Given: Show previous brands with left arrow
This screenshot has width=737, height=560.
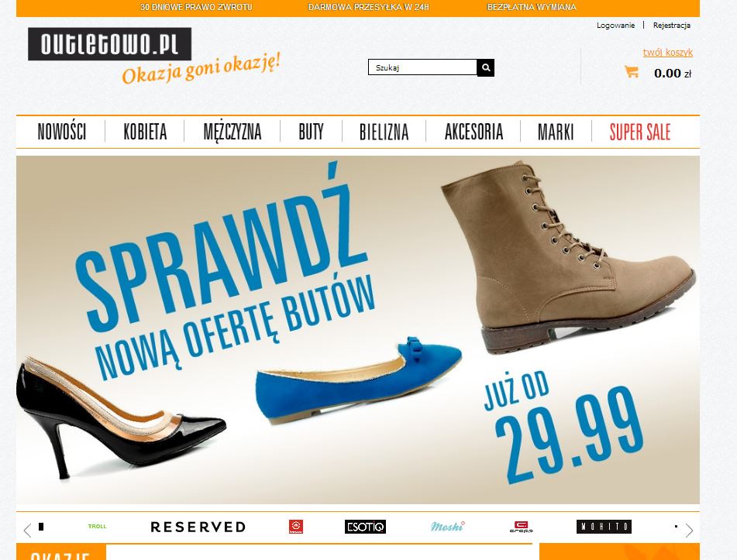Looking at the screenshot, I should (27, 531).
